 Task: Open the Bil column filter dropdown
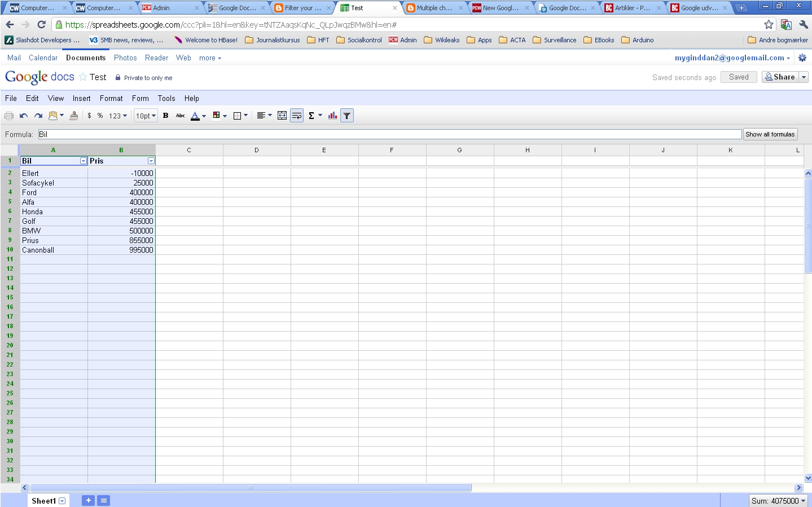coord(84,161)
